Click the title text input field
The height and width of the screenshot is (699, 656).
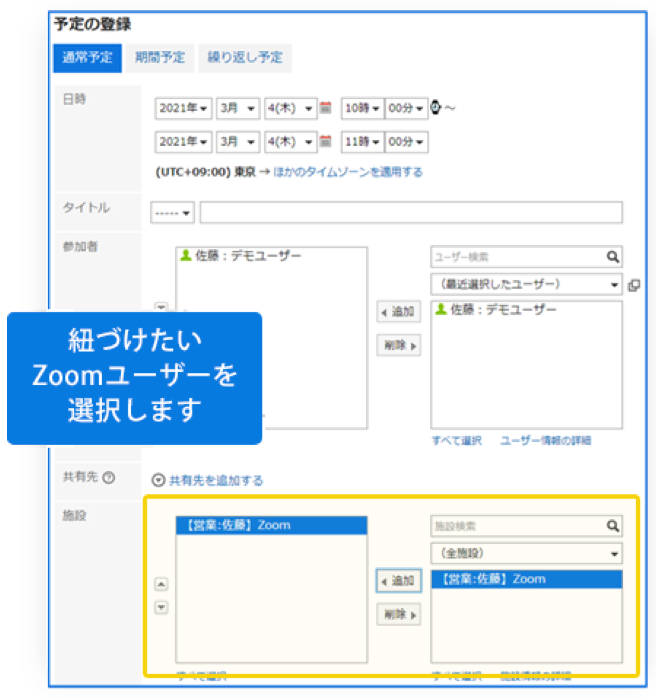pyautogui.click(x=410, y=213)
